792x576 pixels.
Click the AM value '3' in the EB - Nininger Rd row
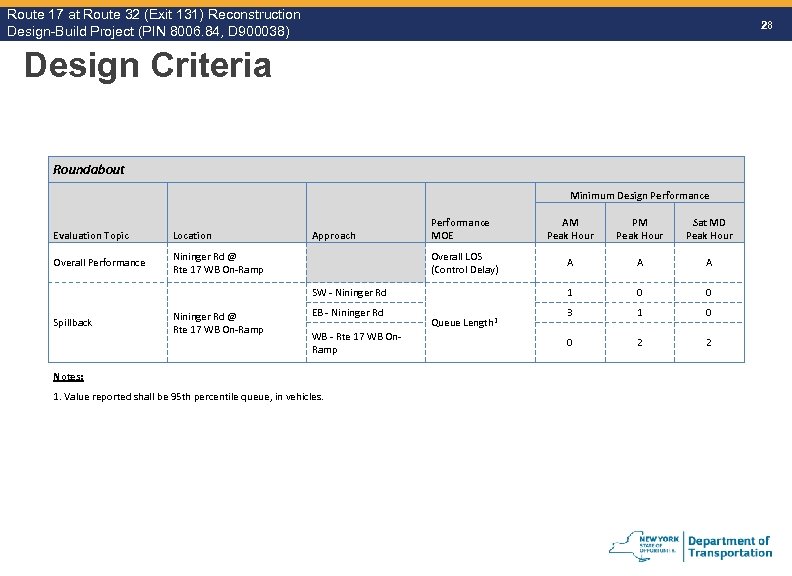tap(570, 313)
